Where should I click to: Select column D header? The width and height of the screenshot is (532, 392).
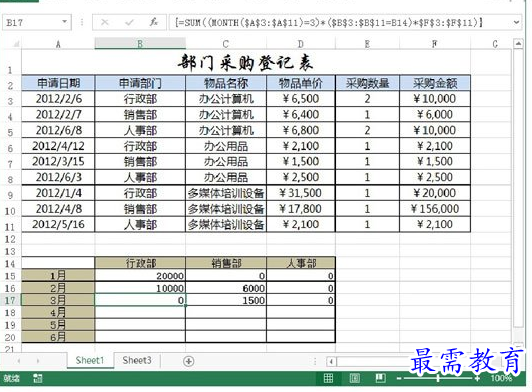click(301, 44)
